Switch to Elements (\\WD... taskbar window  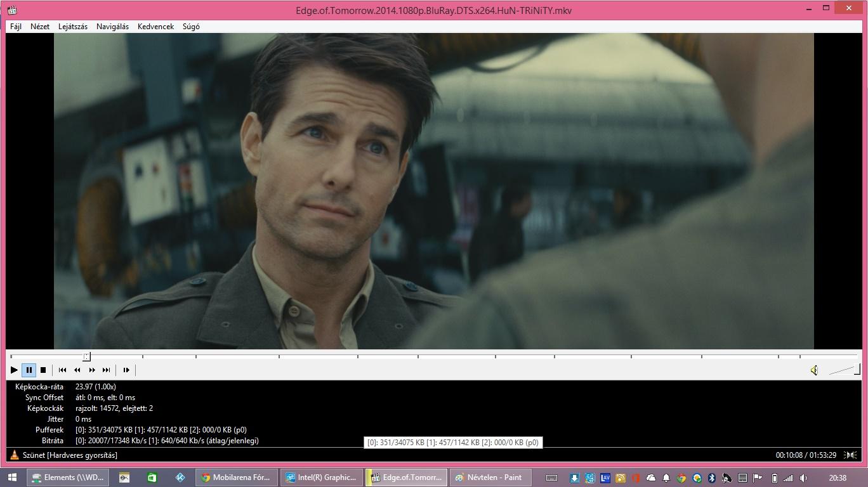68,477
